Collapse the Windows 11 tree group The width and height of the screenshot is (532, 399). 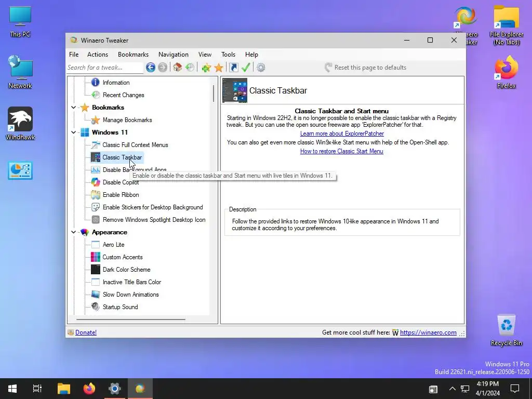coord(74,132)
